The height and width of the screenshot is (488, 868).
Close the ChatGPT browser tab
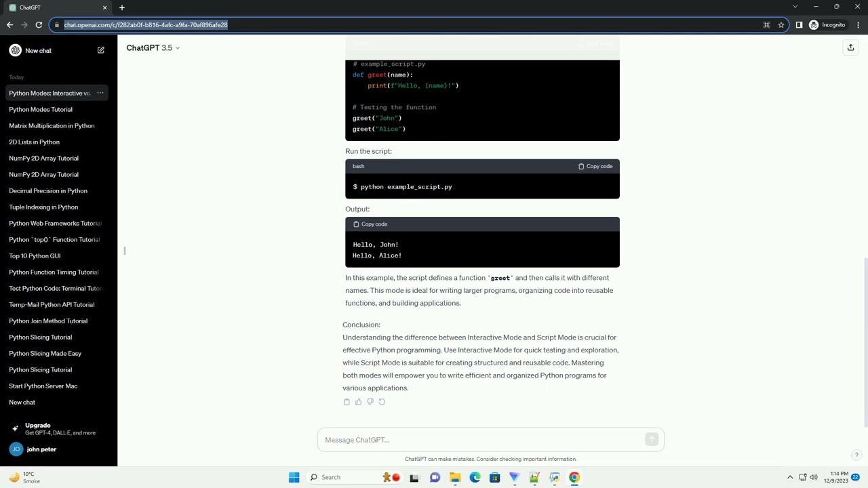[104, 7]
